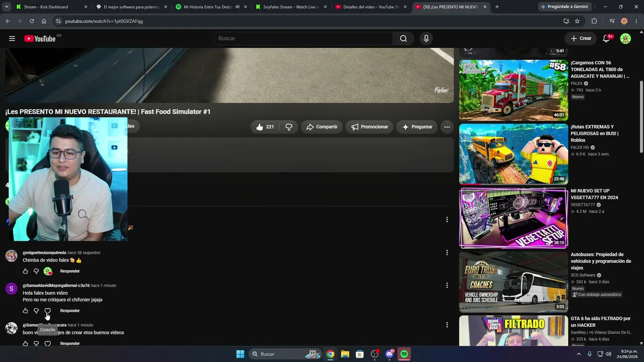644x362 pixels.
Task: Open File Explorer from the taskbar
Action: point(345,354)
